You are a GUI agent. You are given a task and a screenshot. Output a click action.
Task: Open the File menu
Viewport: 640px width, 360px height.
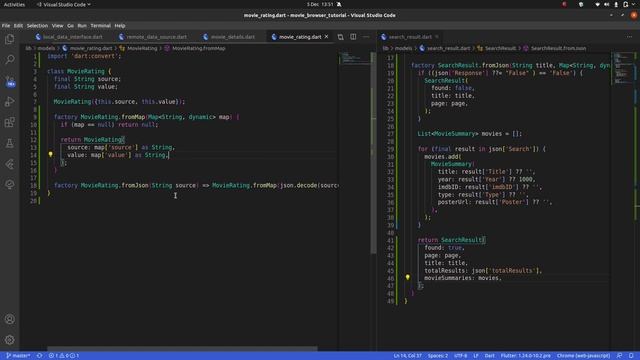click(6, 25)
